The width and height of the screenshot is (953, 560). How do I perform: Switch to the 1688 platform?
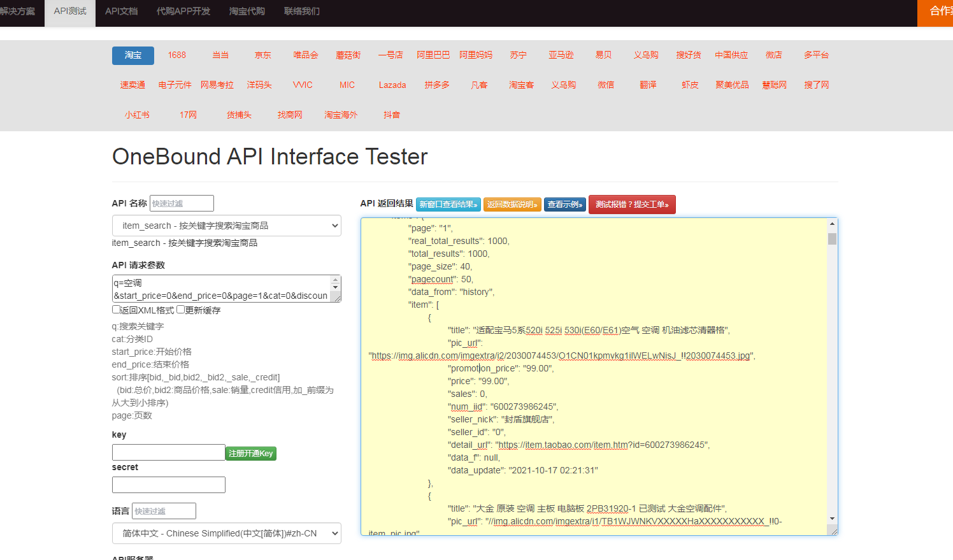[177, 55]
